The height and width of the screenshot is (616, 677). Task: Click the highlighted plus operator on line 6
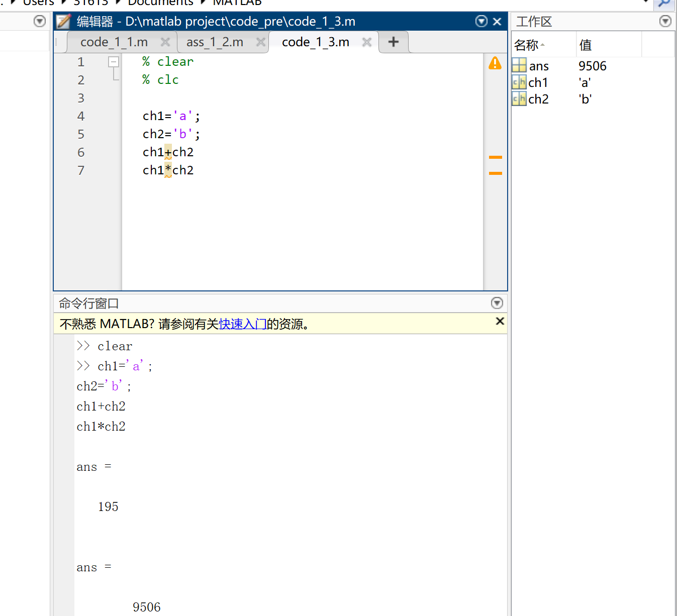pyautogui.click(x=168, y=152)
